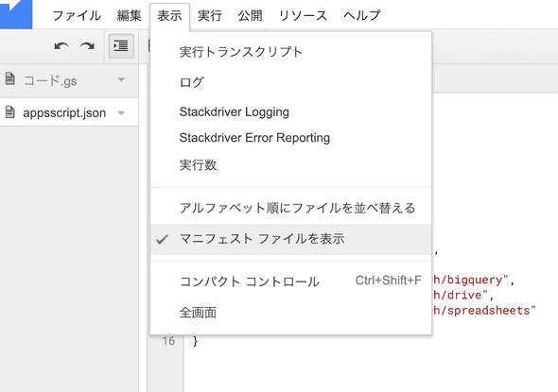Click the appsscript.json file icon
The height and width of the screenshot is (392, 558).
(x=10, y=112)
